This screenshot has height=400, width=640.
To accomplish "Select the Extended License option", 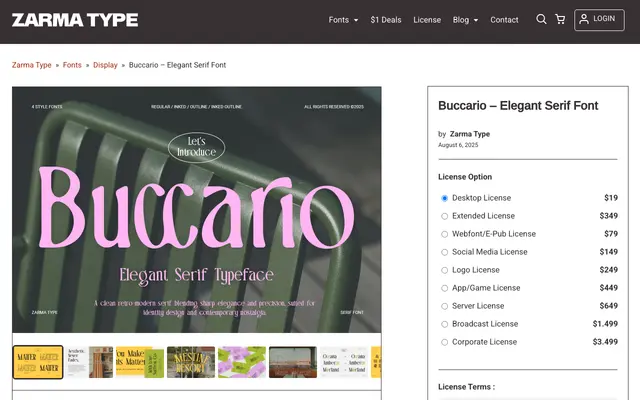I will [x=444, y=216].
